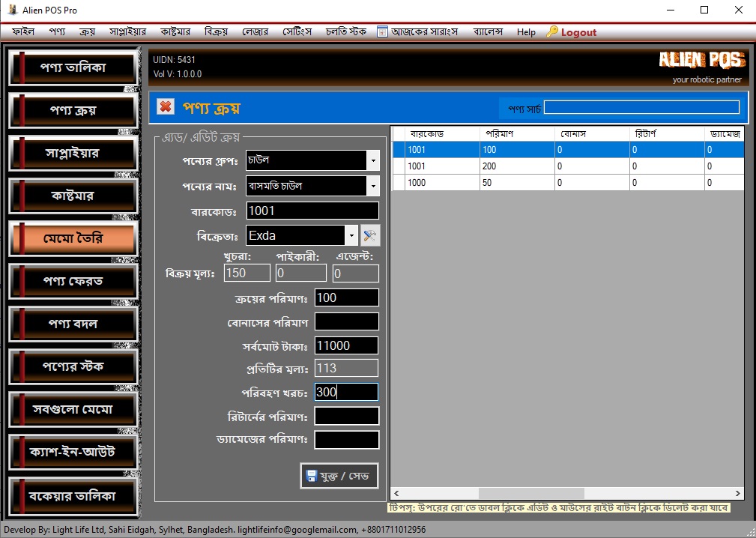This screenshot has height=538, width=756.
Task: Go to পণ্যের স্টক in the sidebar
Action: tap(73, 367)
